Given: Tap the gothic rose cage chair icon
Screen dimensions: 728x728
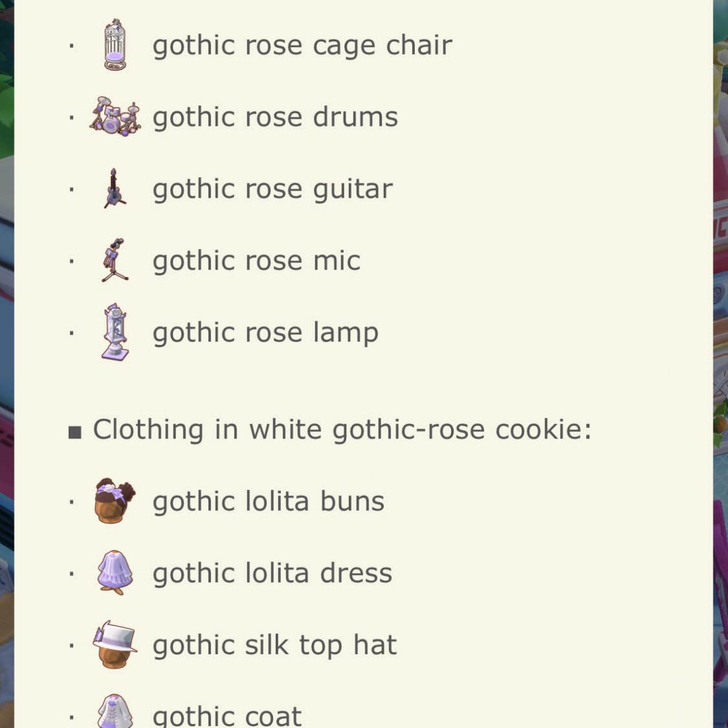Looking at the screenshot, I should point(115,45).
